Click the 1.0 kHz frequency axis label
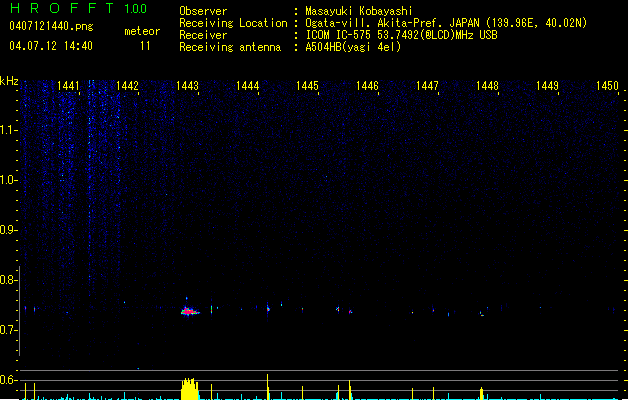This screenshot has height=400, width=629. click(x=9, y=180)
